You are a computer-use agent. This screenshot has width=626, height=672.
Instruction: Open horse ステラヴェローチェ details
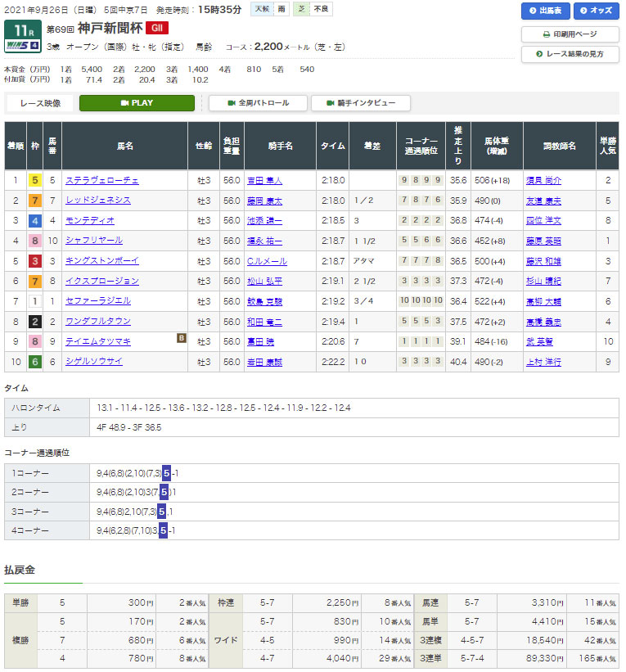click(101, 180)
